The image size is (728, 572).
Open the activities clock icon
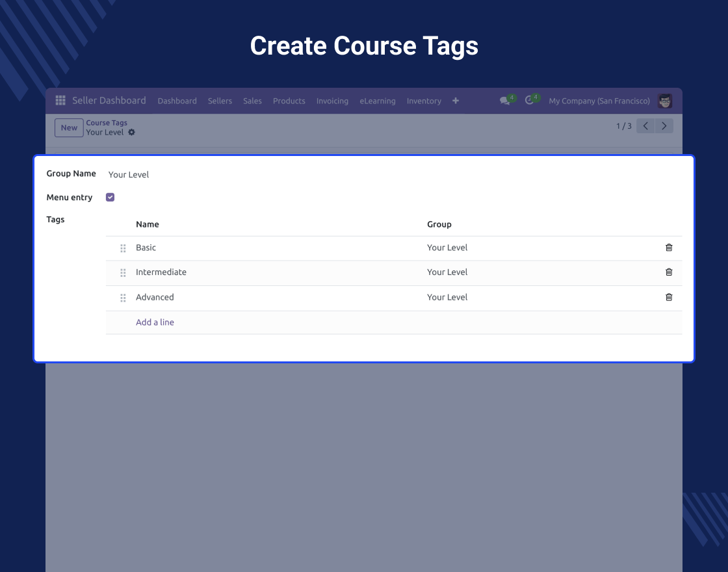(x=529, y=101)
